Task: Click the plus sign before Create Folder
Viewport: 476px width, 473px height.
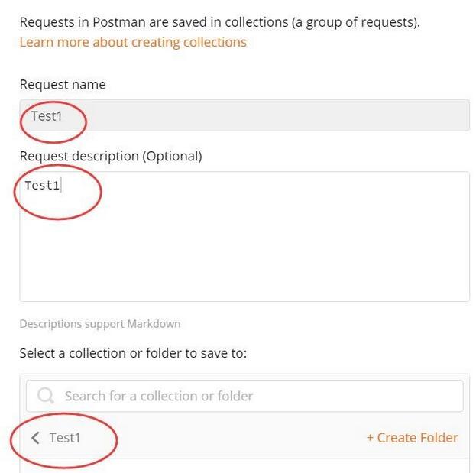Action: [x=370, y=438]
